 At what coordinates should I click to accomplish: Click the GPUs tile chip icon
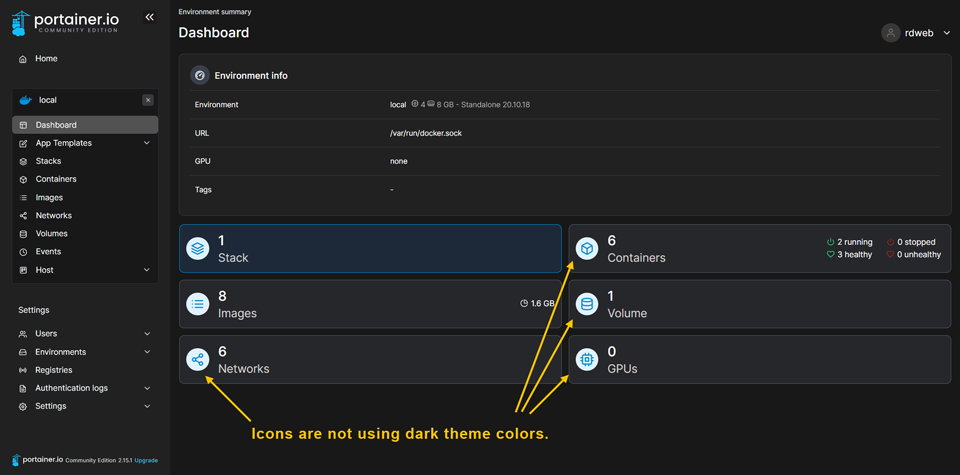pyautogui.click(x=587, y=359)
